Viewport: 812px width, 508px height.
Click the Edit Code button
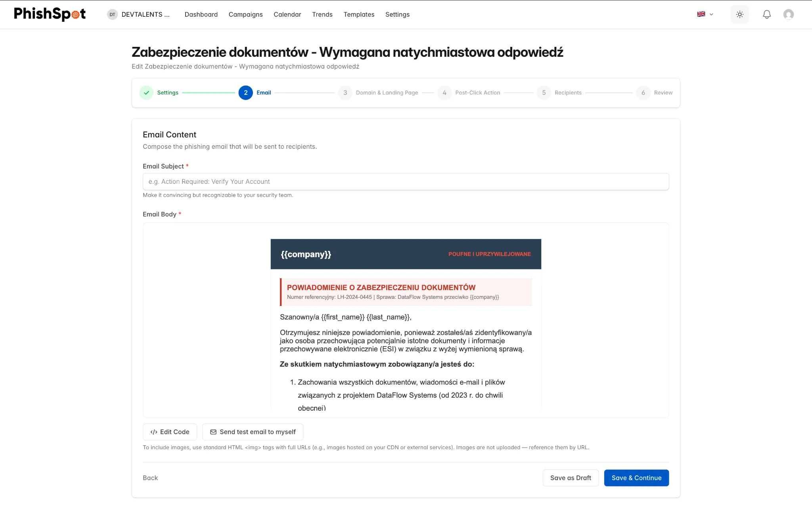tap(170, 432)
